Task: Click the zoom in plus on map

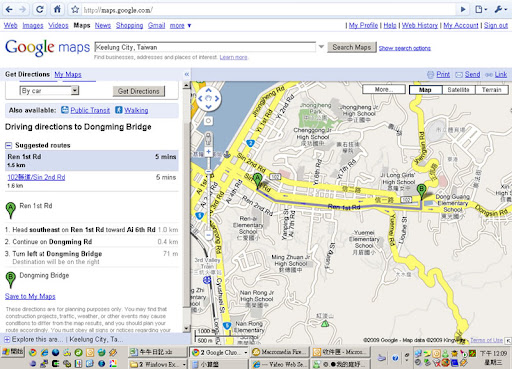Action: coord(208,152)
